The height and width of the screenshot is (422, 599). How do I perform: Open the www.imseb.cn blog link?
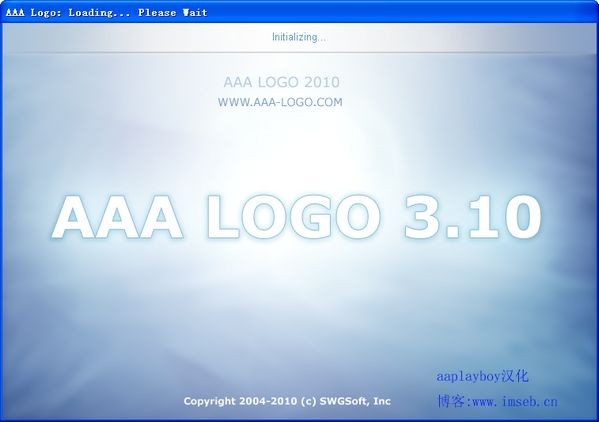pos(515,402)
